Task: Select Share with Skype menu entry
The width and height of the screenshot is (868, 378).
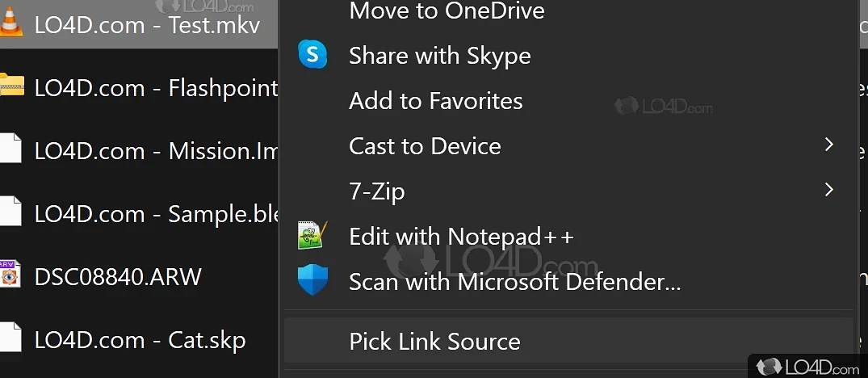Action: coord(439,56)
